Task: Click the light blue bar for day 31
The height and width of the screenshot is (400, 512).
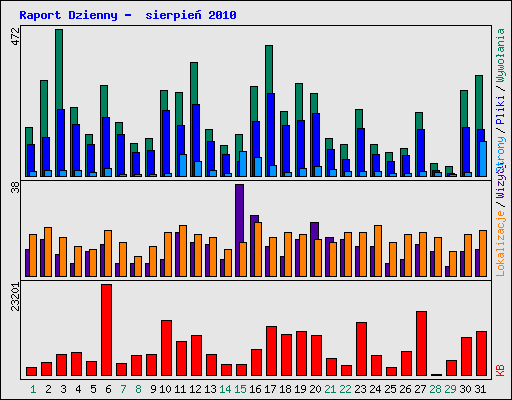Action: (483, 159)
